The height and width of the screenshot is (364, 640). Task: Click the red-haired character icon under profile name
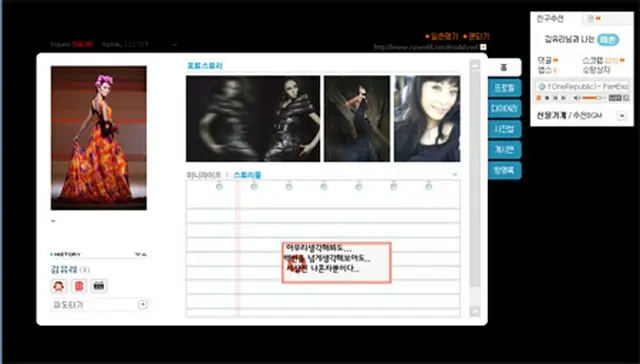point(59,286)
